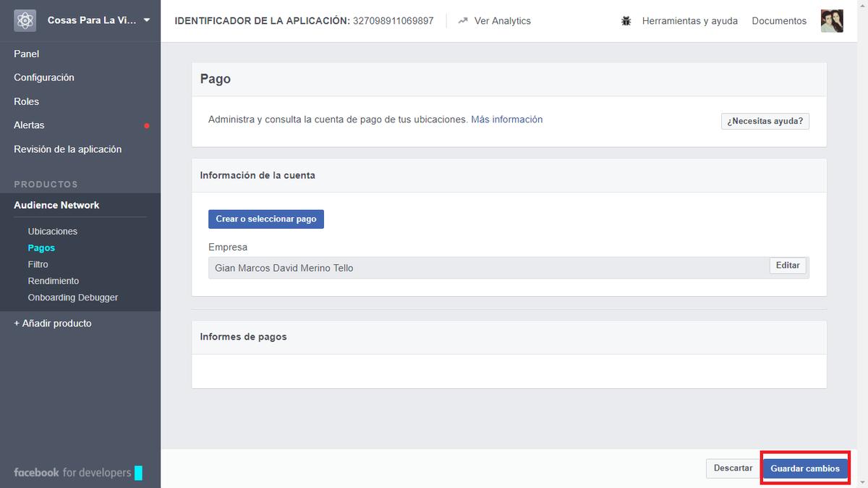Screen dimensions: 868x488
Task: Click the red alert notification dot beside Alertas
Action: (146, 125)
